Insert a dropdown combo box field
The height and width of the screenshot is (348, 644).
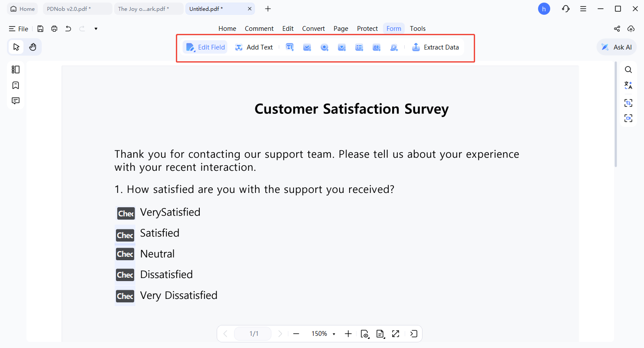tap(342, 47)
